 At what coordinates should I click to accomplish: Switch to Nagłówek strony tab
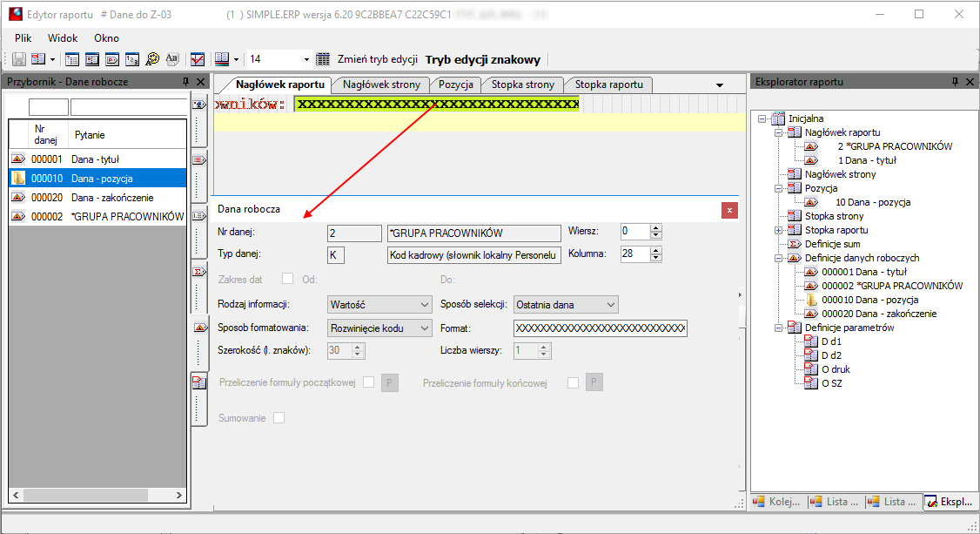click(x=381, y=84)
